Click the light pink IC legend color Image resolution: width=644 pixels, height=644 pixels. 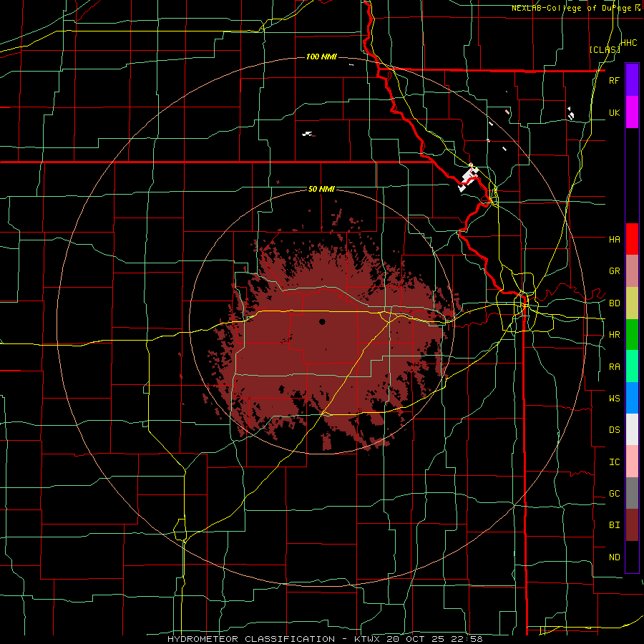[x=632, y=462]
